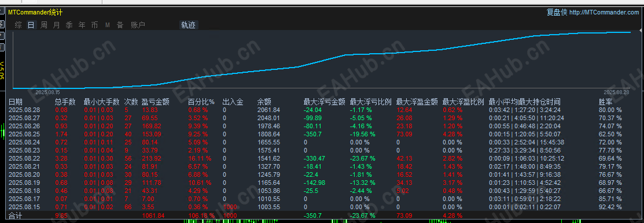Viewport: 644px width, 223px height.
Task: Click the balance value 2061.84
Action: [268, 109]
